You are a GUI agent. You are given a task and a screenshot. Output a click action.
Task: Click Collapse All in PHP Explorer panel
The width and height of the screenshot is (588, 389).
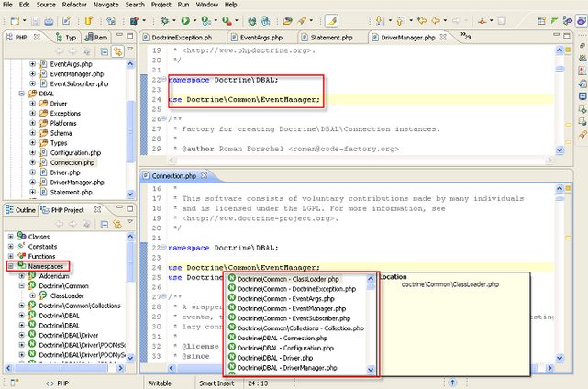tap(105, 51)
